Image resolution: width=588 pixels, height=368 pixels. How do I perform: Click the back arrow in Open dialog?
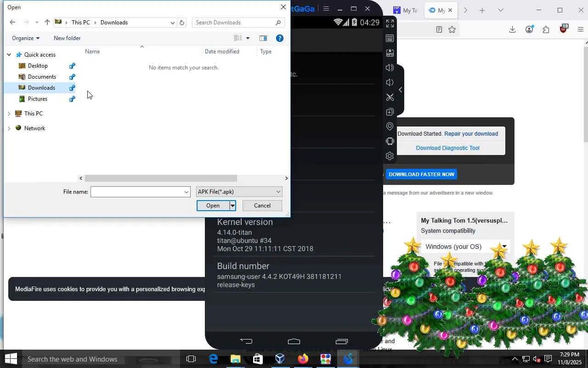(12, 22)
